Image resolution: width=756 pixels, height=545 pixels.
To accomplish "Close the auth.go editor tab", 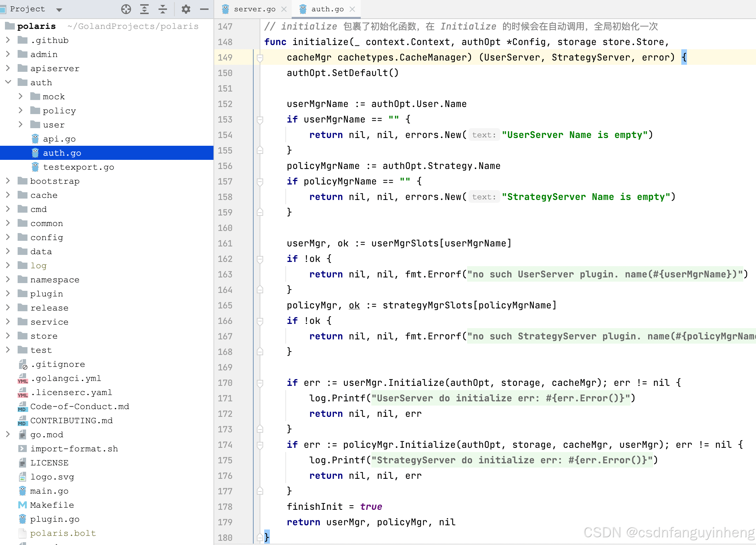I will [352, 9].
